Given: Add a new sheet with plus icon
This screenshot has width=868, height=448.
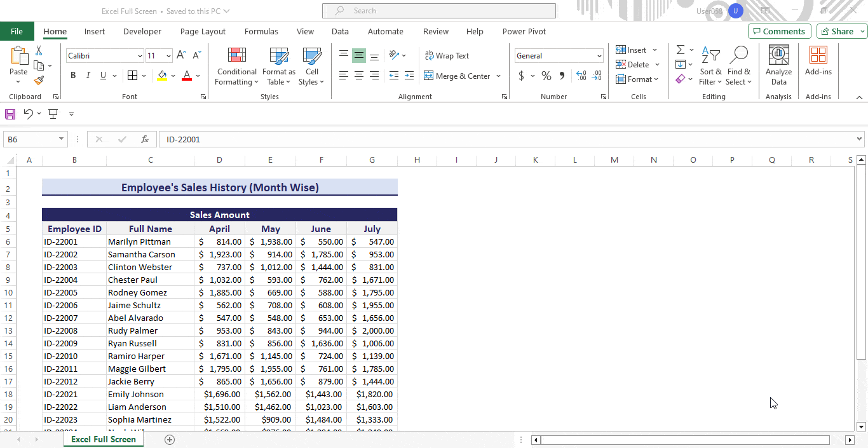Looking at the screenshot, I should 170,440.
